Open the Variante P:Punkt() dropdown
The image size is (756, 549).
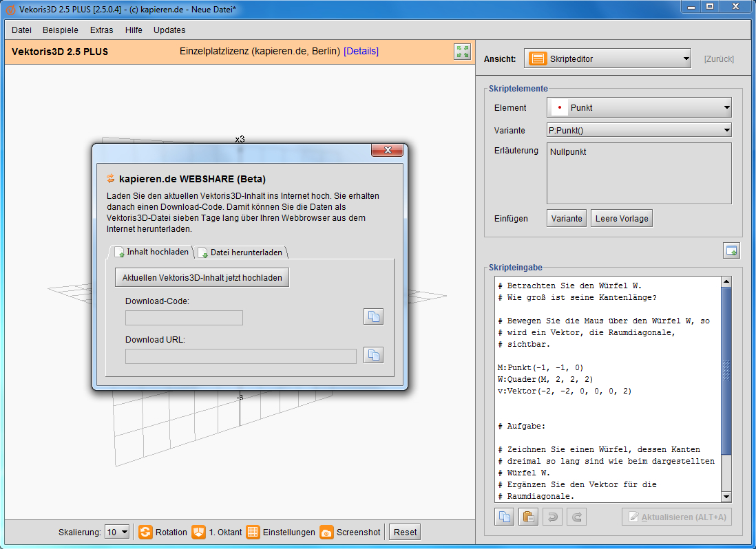click(639, 130)
